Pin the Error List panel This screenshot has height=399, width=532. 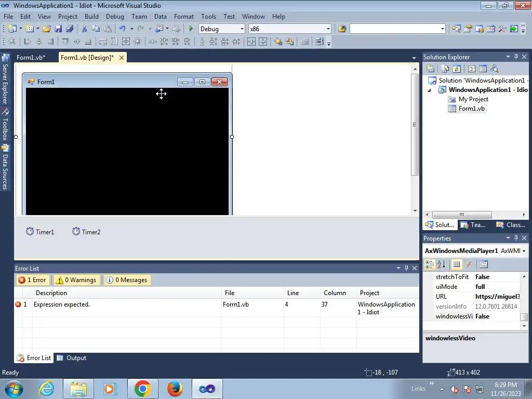(406, 268)
